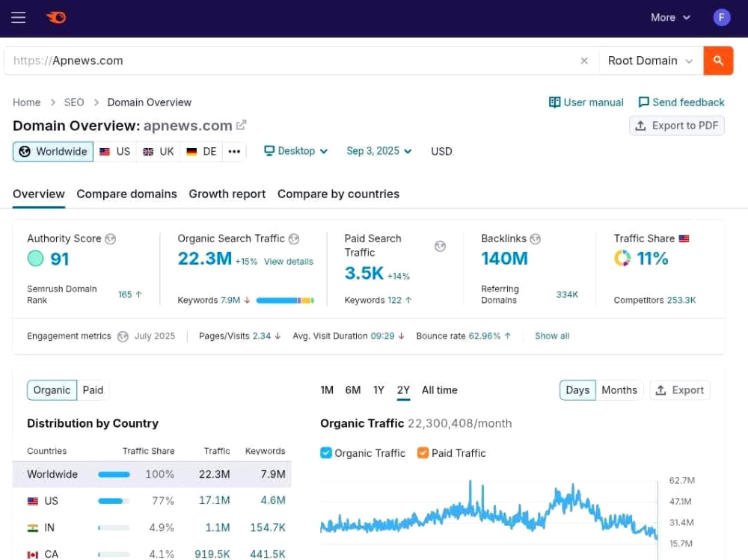Click the Traffic Share US flag icon
The image size is (748, 560).
point(684,239)
